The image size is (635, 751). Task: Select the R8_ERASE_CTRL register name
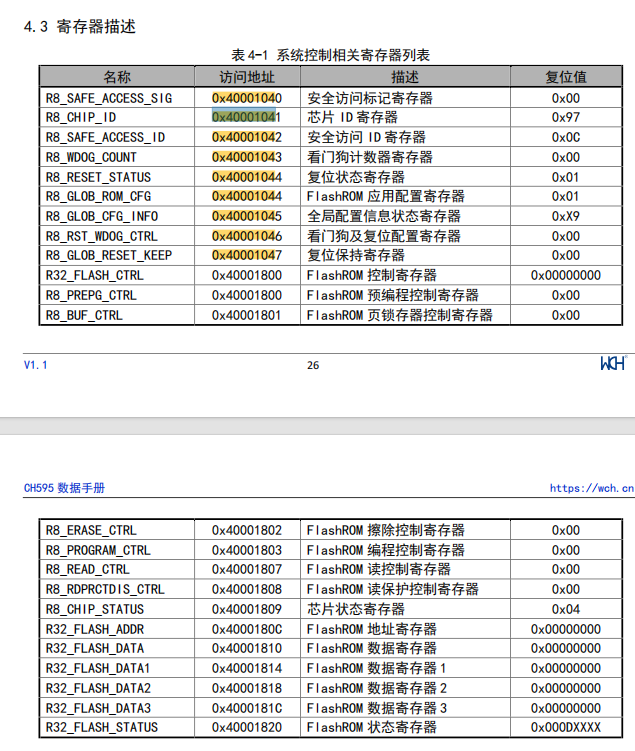pos(91,530)
